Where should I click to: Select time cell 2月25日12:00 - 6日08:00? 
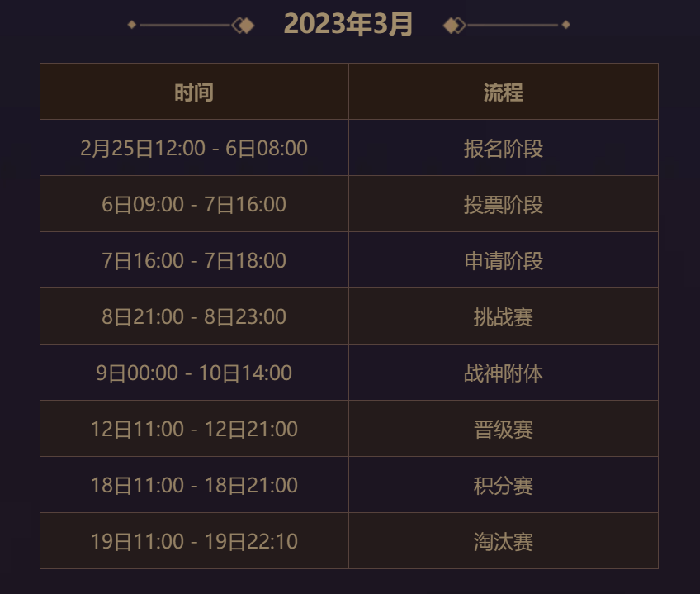(194, 148)
